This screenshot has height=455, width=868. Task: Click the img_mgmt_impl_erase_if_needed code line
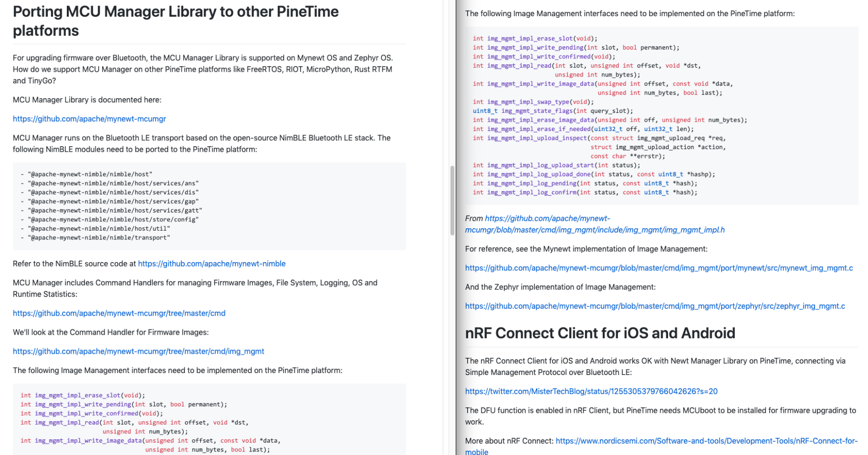(x=583, y=129)
